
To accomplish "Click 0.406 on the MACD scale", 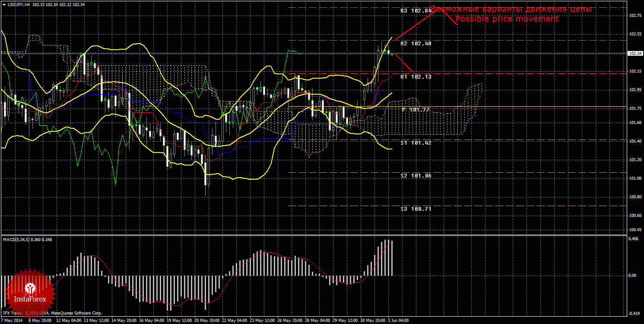I will 634,238.
